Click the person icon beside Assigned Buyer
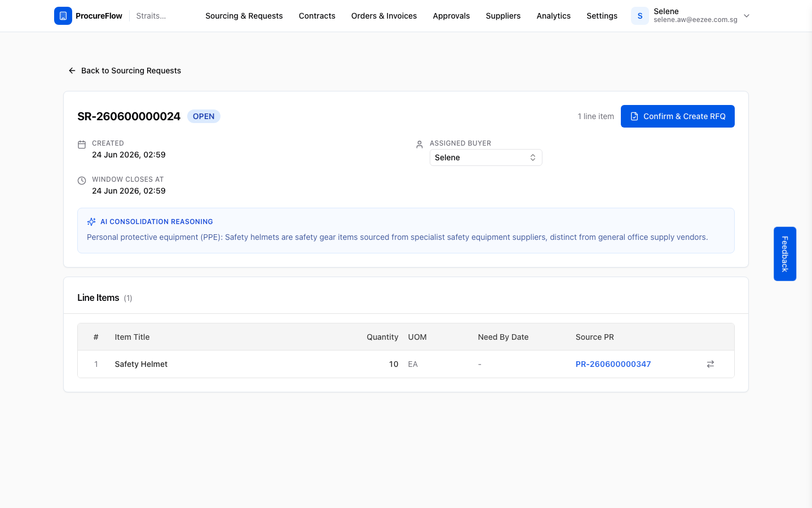Viewport: 812px width, 508px height. point(420,144)
